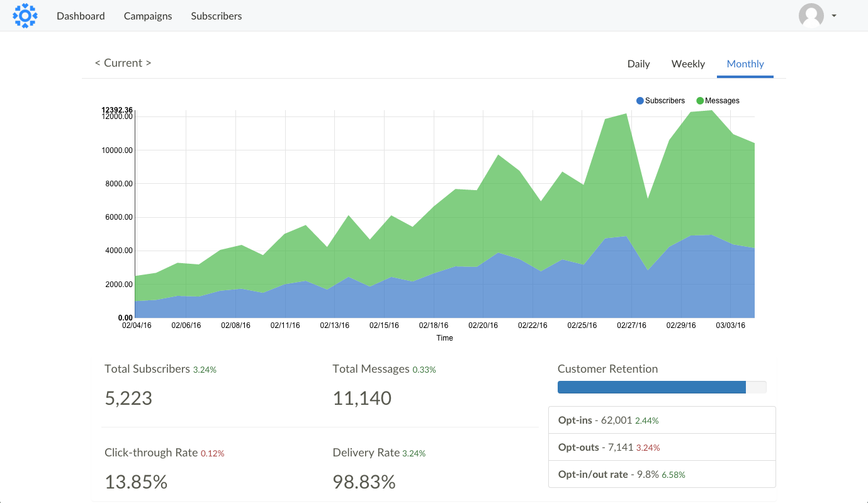Click the 10000.00 y-axis label
The width and height of the screenshot is (868, 503).
(x=117, y=150)
